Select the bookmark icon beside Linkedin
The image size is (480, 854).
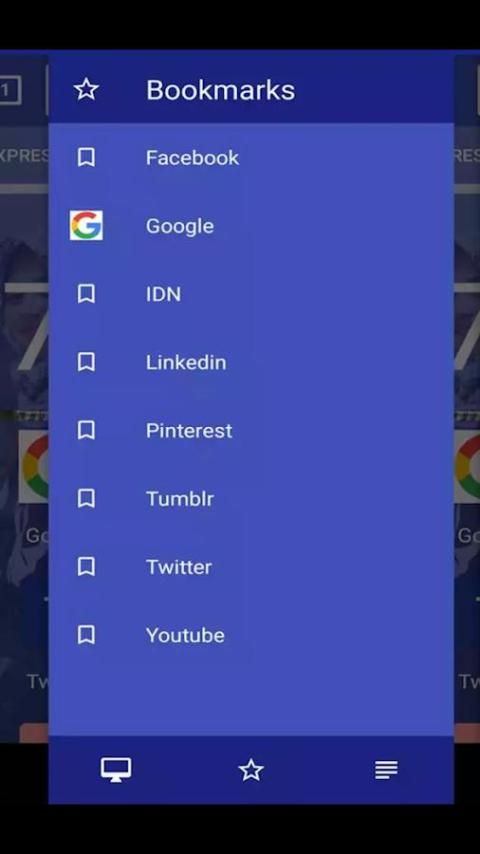(86, 362)
